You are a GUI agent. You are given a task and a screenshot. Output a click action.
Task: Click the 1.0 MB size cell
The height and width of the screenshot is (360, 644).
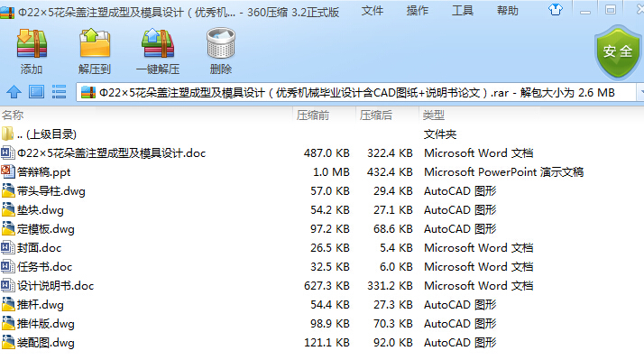coord(331,172)
